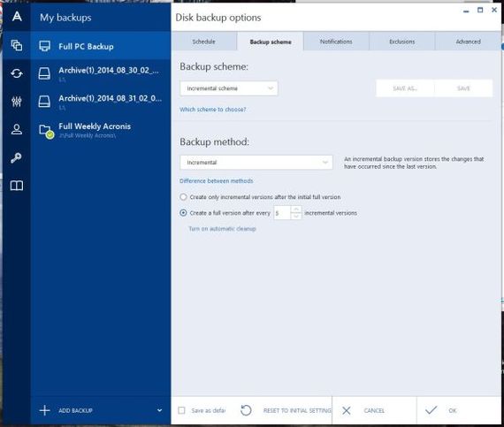Open the Difference between methods link
Screen dimensions: 504x427
[217, 181]
